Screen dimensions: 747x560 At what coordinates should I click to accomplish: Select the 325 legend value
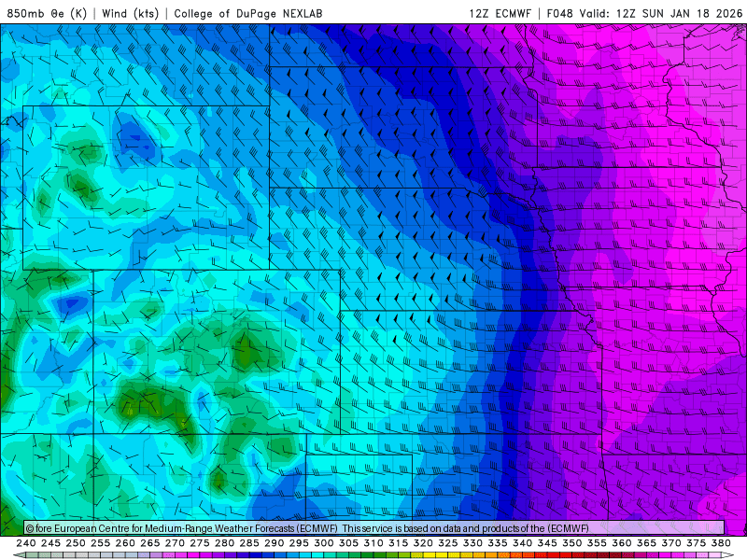tap(447, 543)
